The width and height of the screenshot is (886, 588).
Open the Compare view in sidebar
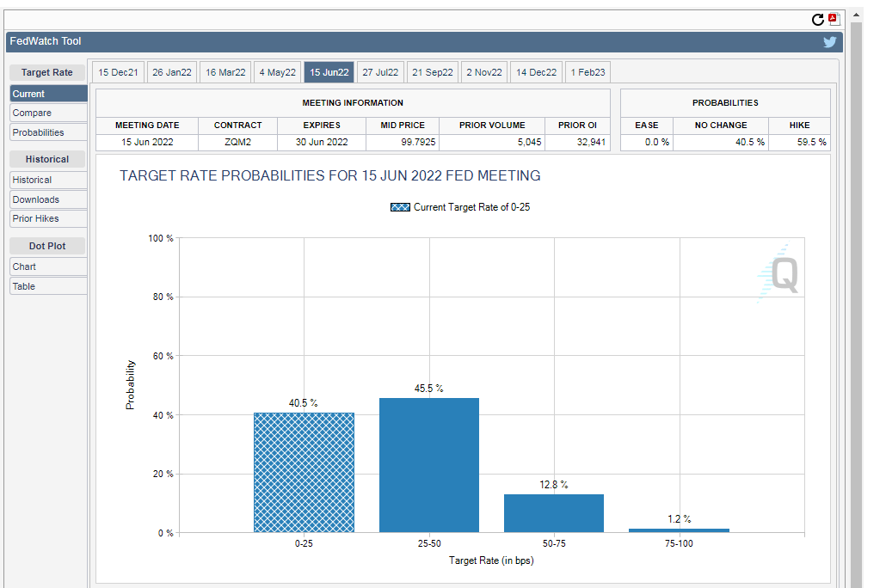click(x=48, y=113)
